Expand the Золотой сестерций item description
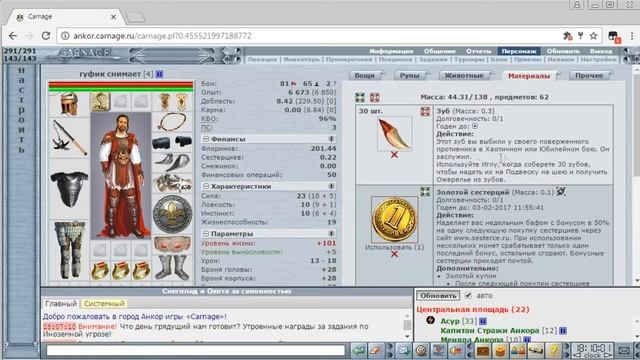This screenshot has height=360, width=640. (x=425, y=191)
